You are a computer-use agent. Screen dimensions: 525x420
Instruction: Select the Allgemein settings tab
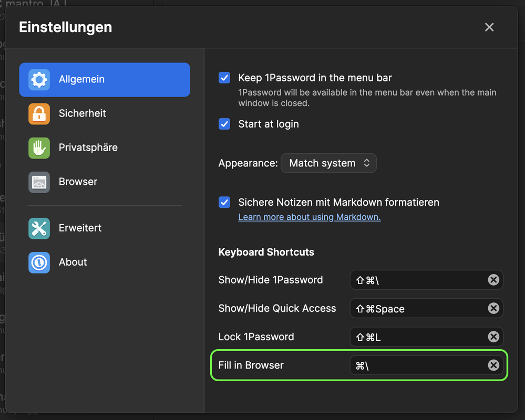[x=105, y=80]
